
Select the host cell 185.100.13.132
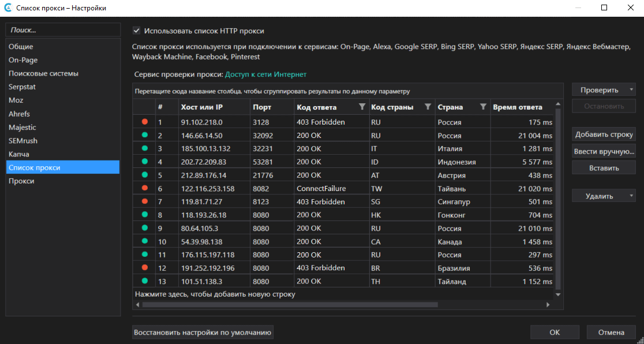(214, 149)
